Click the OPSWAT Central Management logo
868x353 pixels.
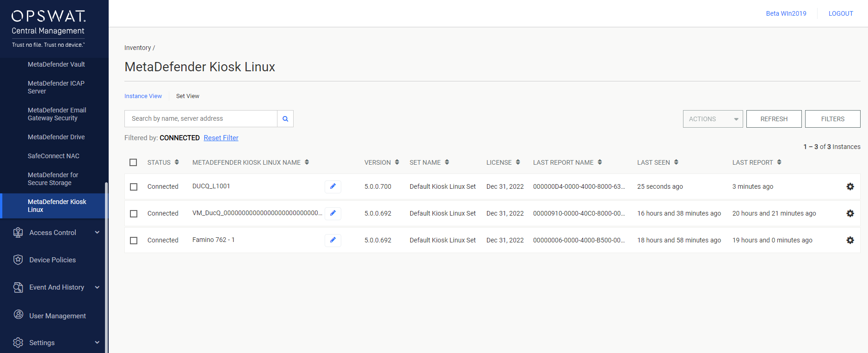[x=49, y=29]
